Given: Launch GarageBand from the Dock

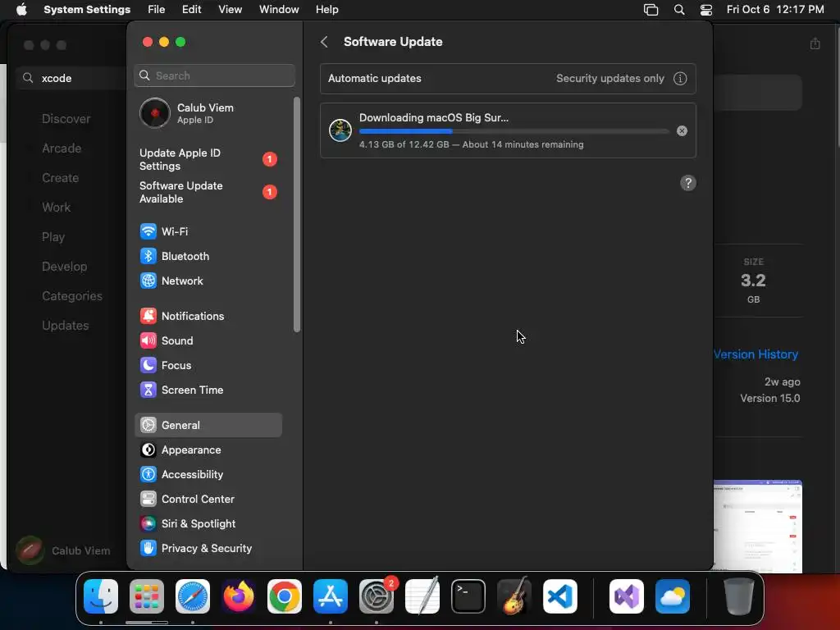Looking at the screenshot, I should tap(514, 596).
